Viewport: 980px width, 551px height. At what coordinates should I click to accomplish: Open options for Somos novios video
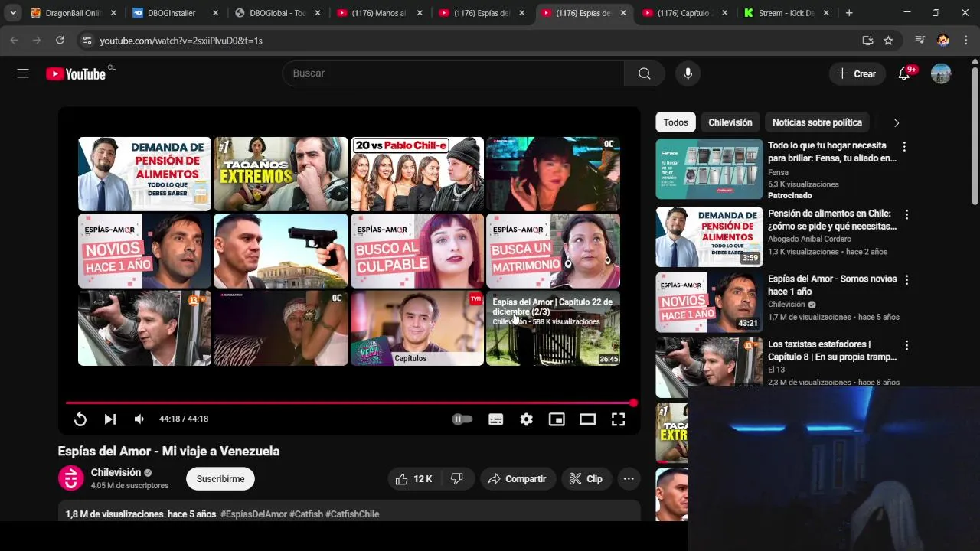[x=906, y=280]
